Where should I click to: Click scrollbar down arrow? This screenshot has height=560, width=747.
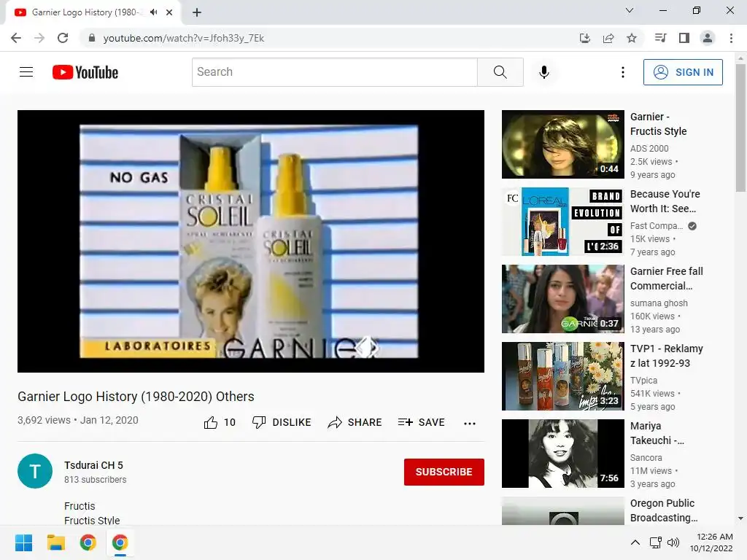point(740,518)
